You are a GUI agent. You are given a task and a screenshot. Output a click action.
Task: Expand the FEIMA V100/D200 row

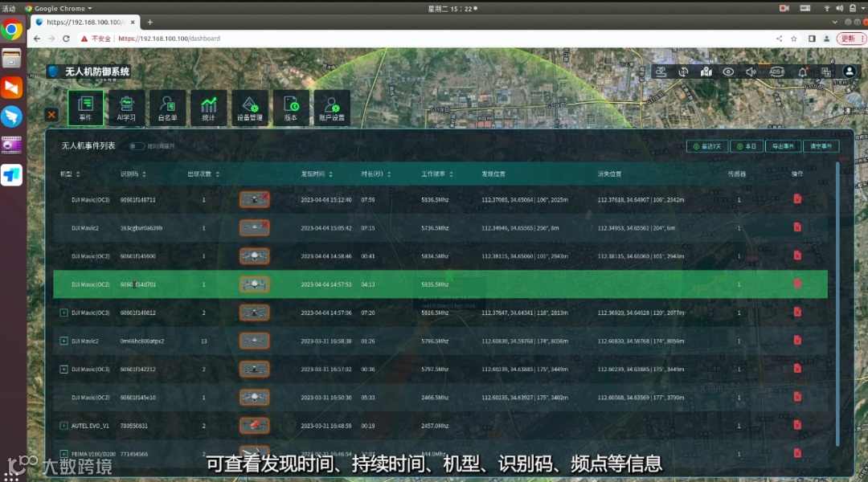pos(63,454)
